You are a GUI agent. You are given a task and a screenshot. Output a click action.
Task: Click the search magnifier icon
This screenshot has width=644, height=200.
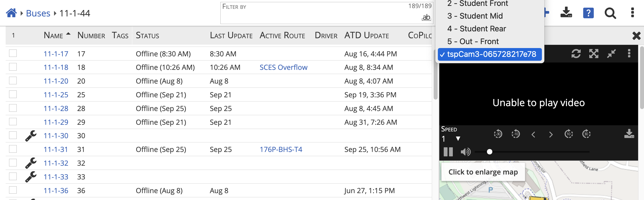coord(610,13)
